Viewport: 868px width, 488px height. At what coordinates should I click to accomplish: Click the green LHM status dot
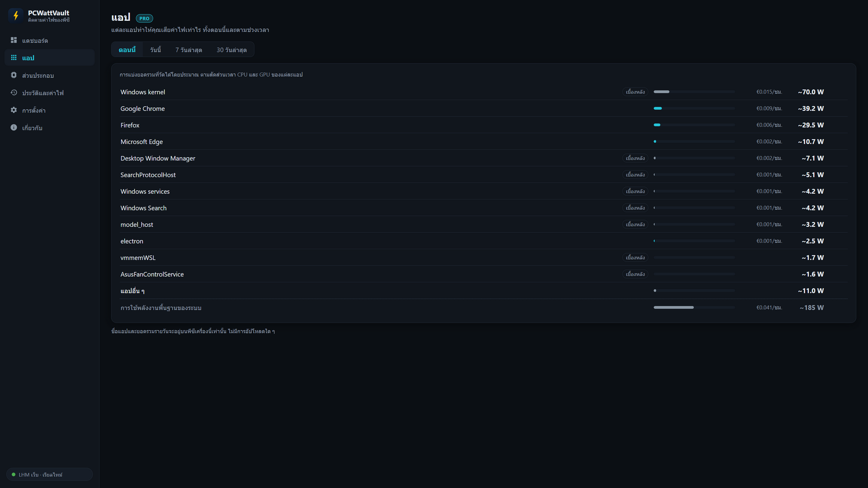tap(14, 474)
